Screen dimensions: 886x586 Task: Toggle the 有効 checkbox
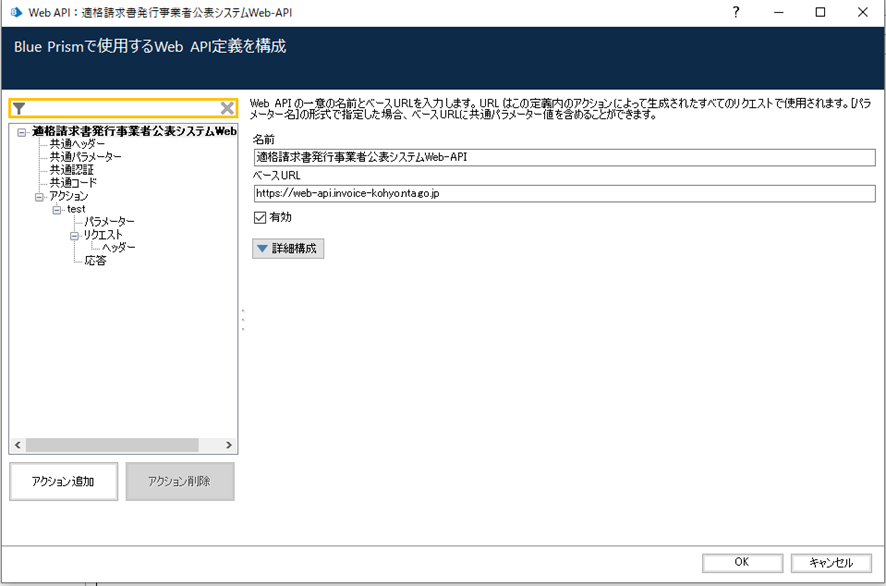pyautogui.click(x=260, y=218)
